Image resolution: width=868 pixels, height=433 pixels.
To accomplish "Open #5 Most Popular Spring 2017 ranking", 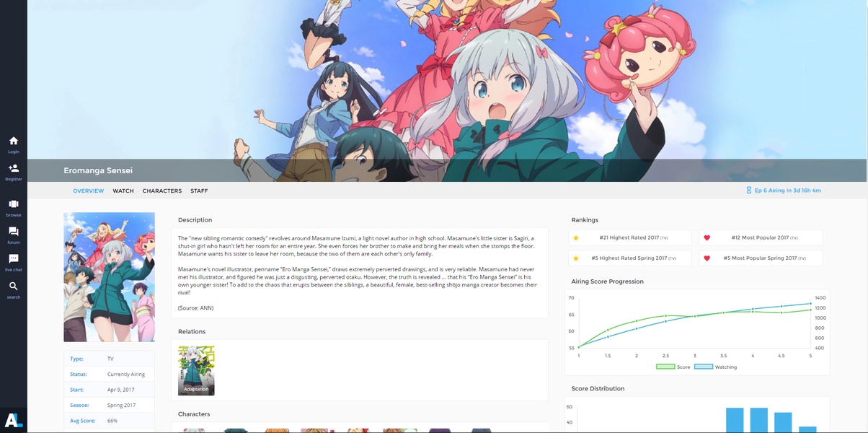I will click(x=761, y=258).
